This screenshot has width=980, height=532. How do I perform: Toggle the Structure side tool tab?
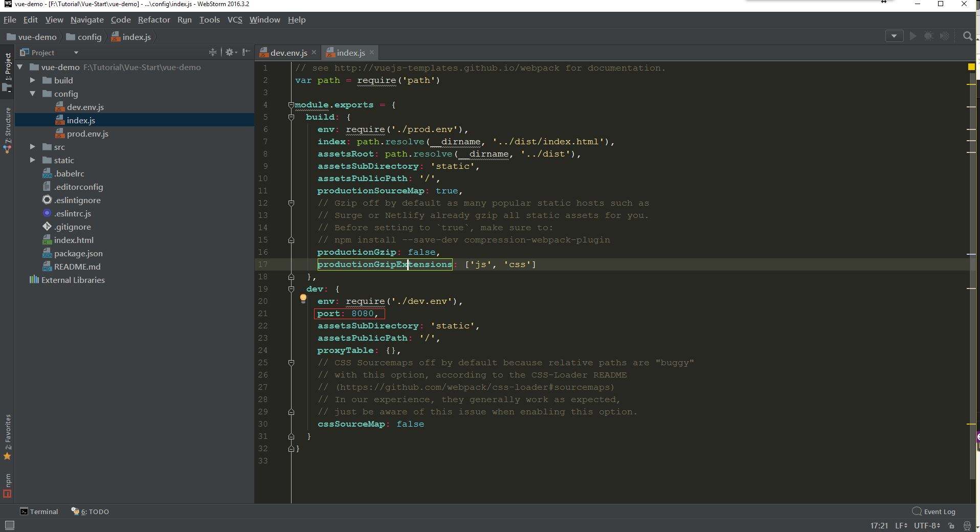[x=8, y=130]
